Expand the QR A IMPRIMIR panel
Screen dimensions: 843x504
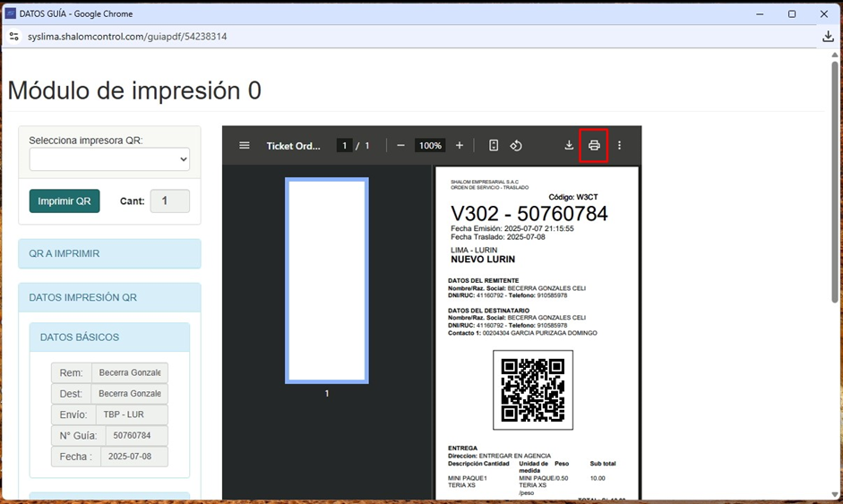[109, 253]
